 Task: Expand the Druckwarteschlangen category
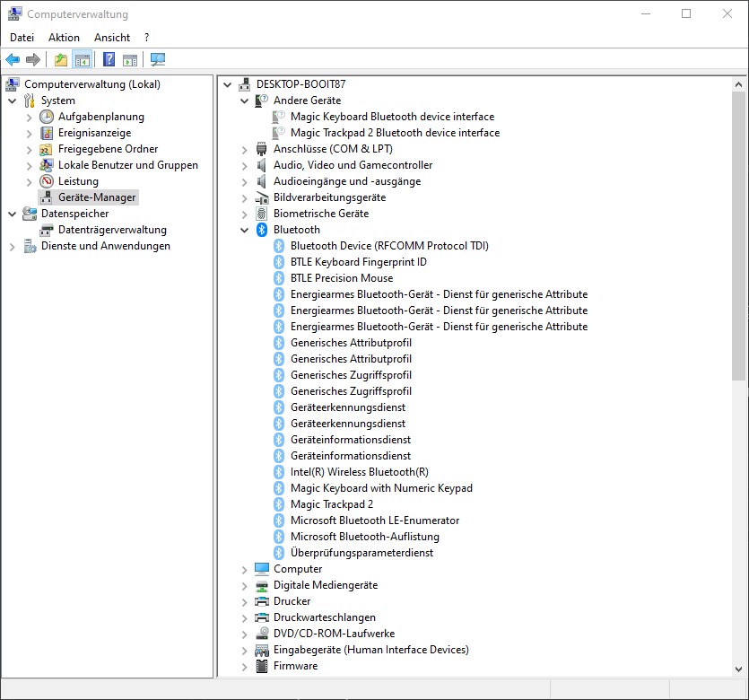pyautogui.click(x=245, y=617)
